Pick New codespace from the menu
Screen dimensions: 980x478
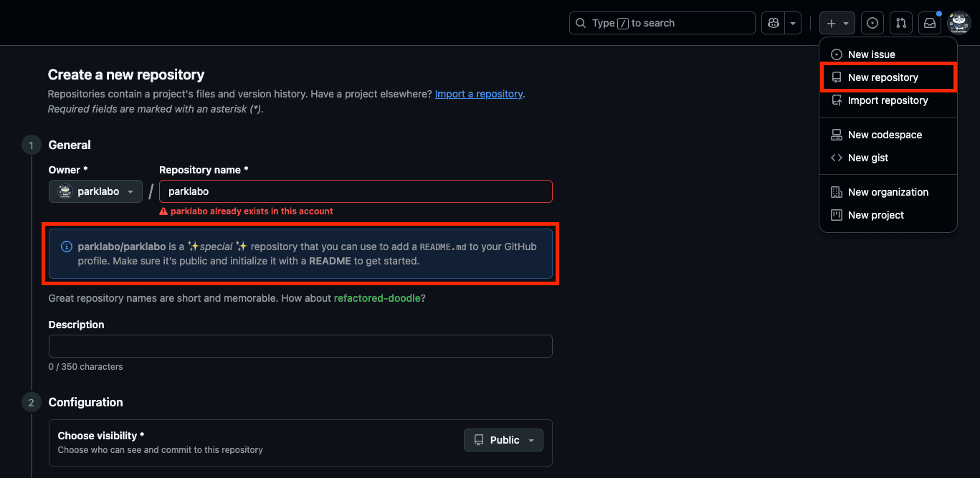885,135
